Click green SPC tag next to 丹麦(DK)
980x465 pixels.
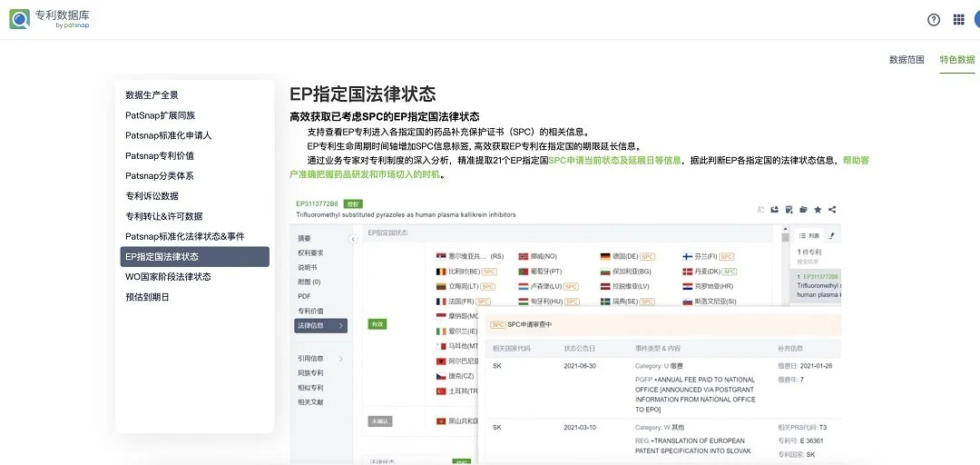coord(730,272)
